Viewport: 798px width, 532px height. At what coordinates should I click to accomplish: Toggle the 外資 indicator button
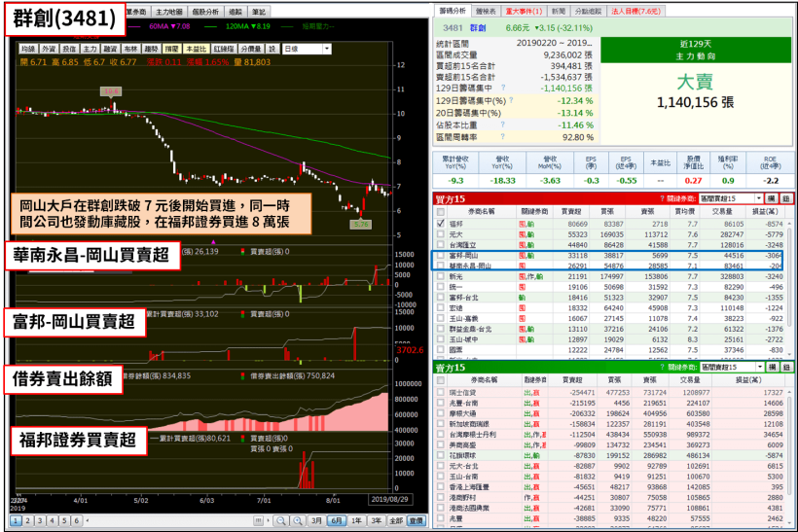49,49
